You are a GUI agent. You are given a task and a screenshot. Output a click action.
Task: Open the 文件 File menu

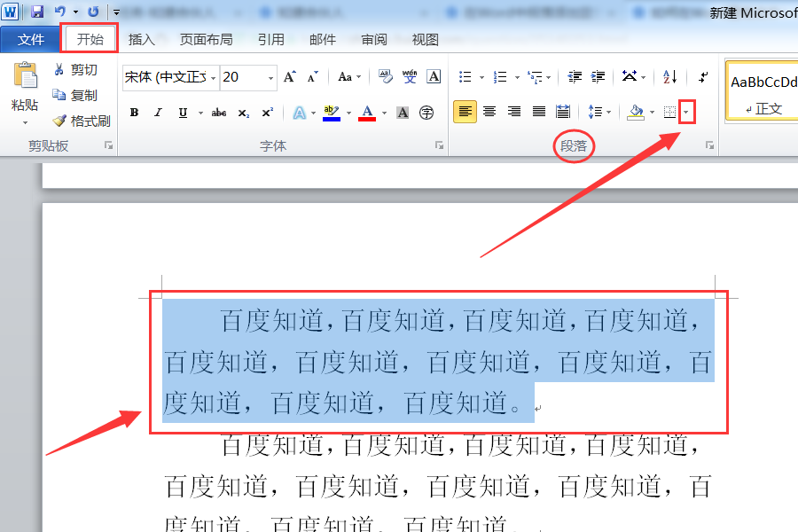pyautogui.click(x=30, y=39)
